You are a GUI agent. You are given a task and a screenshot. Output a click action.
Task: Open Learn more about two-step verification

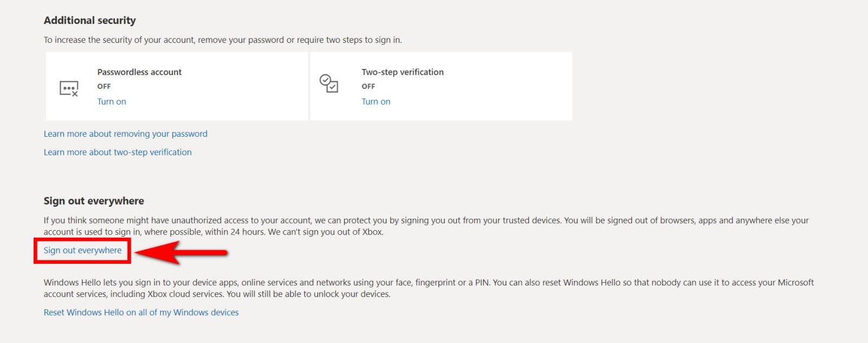point(118,153)
